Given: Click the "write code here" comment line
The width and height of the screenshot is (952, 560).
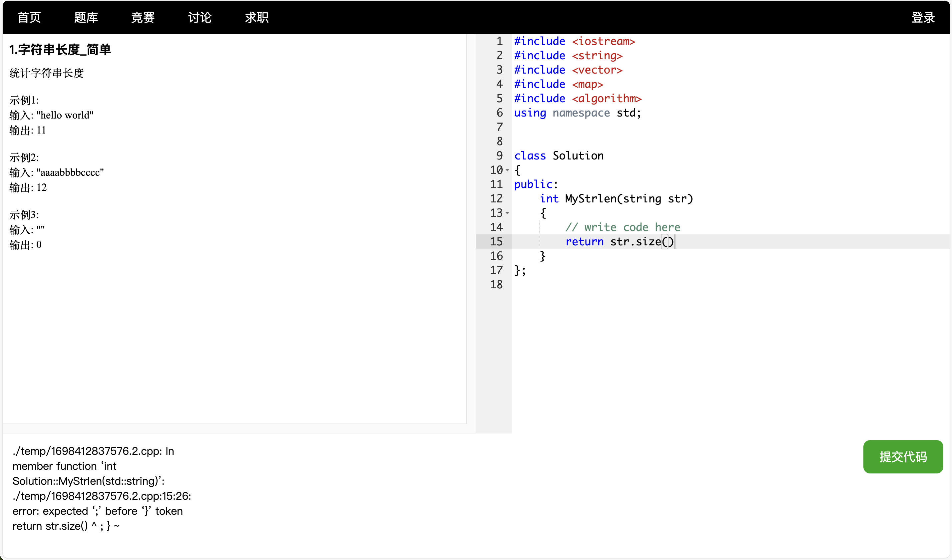Looking at the screenshot, I should click(x=623, y=227).
